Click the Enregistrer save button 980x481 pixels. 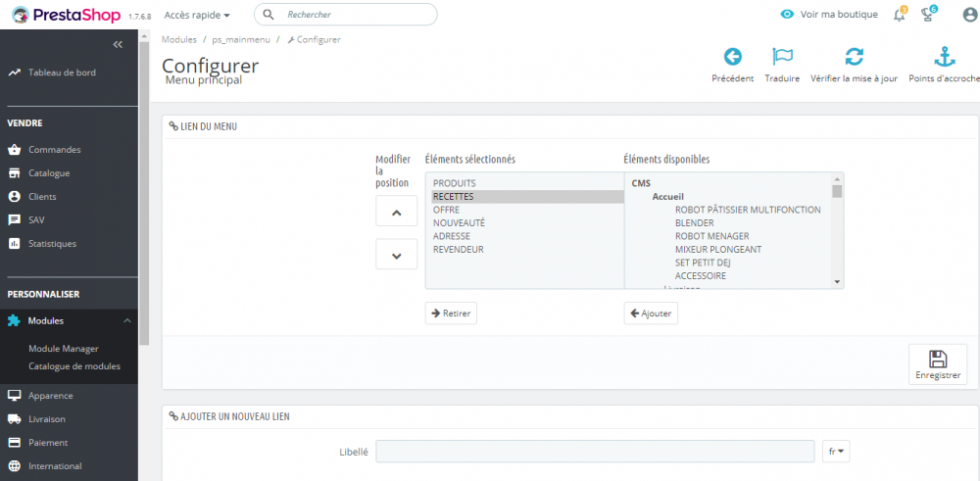[x=938, y=364]
